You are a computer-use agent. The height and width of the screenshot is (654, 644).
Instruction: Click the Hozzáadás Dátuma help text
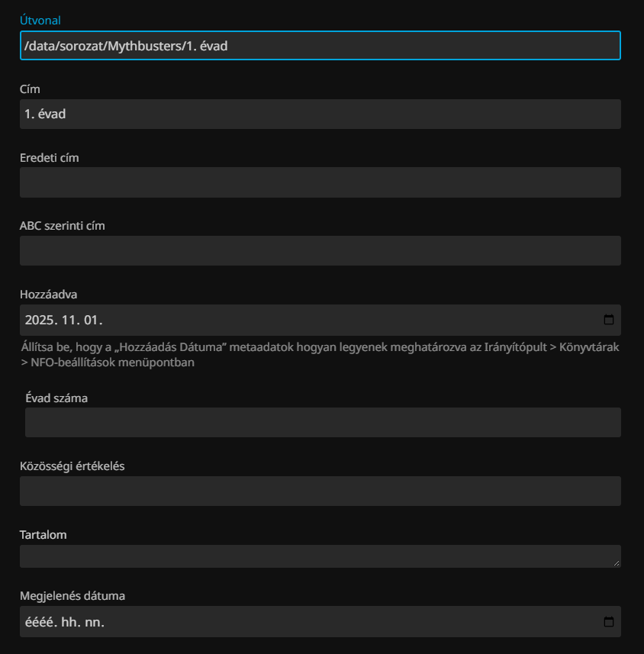pos(319,355)
